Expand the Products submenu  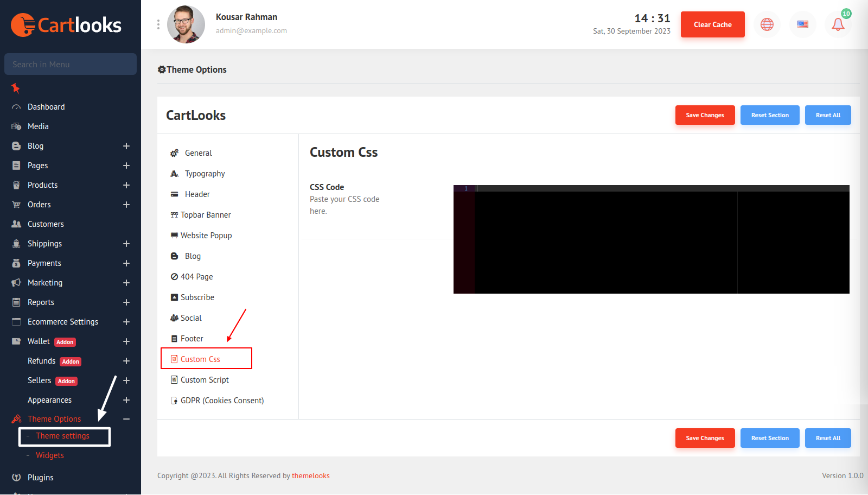tap(126, 185)
